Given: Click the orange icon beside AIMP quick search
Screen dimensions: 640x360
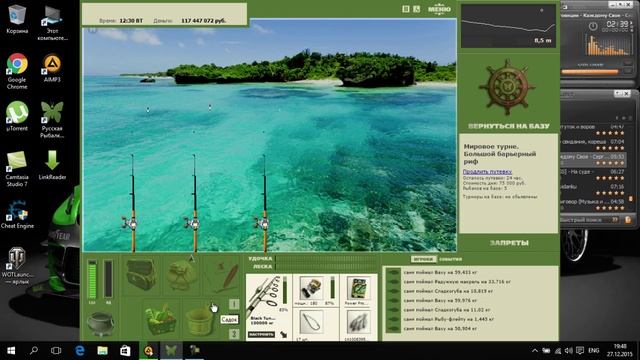Looking at the screenshot, I should click(628, 220).
